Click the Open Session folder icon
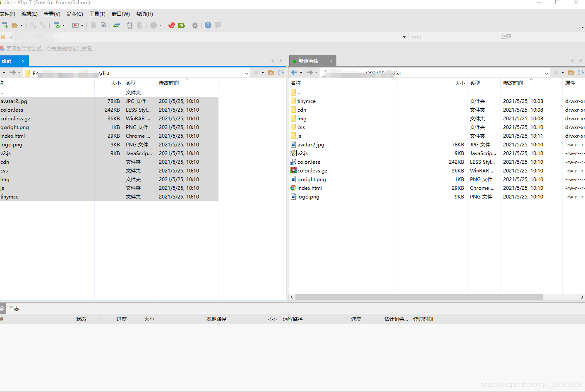Screen dimensions: 585x392 [15, 25]
